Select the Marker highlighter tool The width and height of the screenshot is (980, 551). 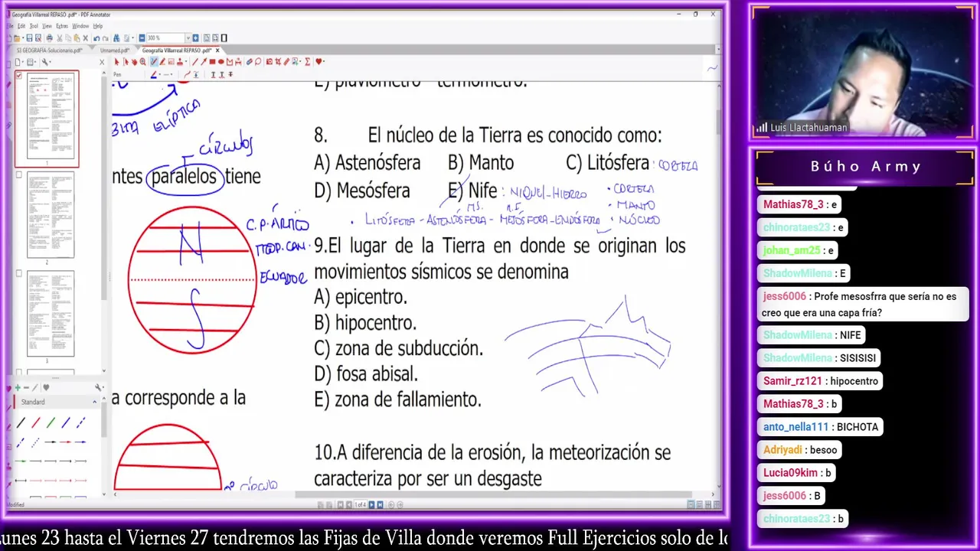tap(162, 62)
